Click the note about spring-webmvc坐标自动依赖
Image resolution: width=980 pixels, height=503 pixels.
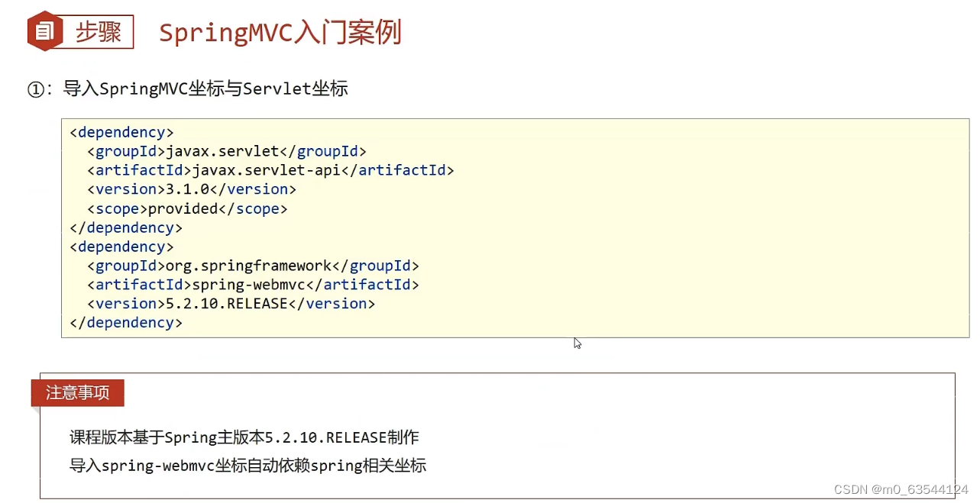247,465
